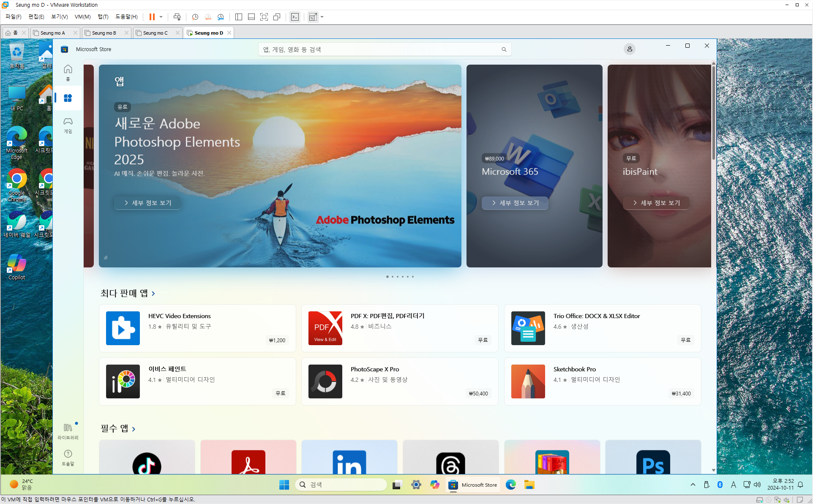Select the Apps section in Store sidebar
This screenshot has height=504, width=813.
tap(68, 98)
